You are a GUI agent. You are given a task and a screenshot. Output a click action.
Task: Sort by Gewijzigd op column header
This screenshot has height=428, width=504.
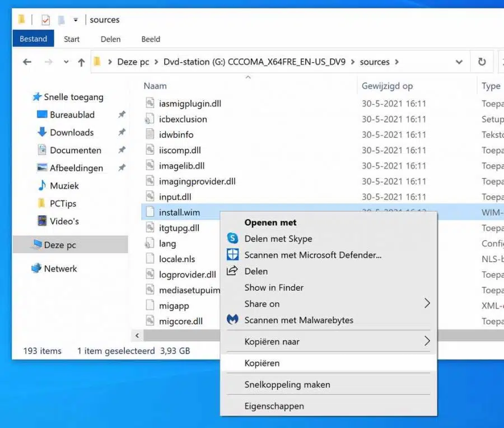(x=387, y=86)
